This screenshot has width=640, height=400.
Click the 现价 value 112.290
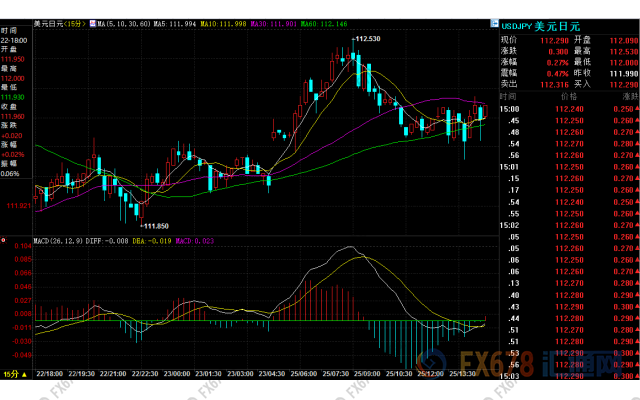tap(554, 40)
